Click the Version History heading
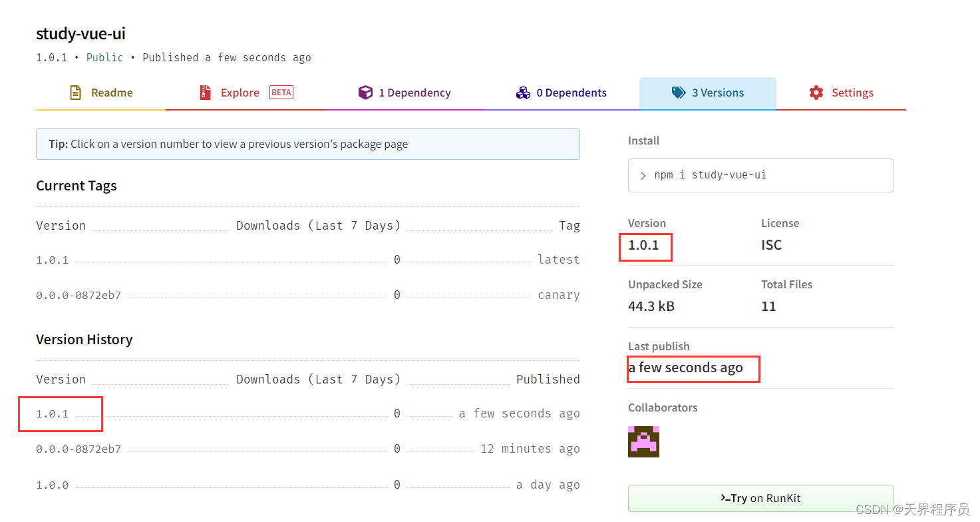 click(84, 340)
